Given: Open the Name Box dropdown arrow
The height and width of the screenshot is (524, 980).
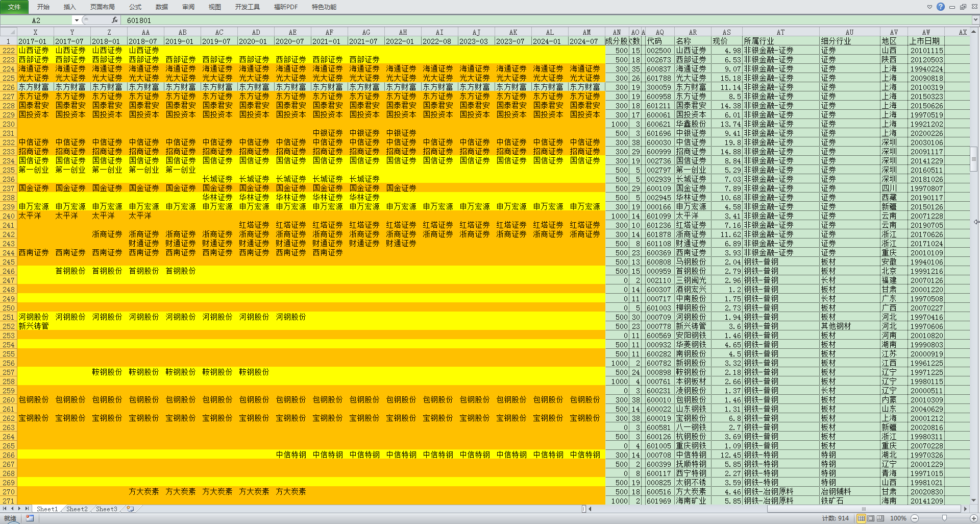Looking at the screenshot, I should pos(77,20).
